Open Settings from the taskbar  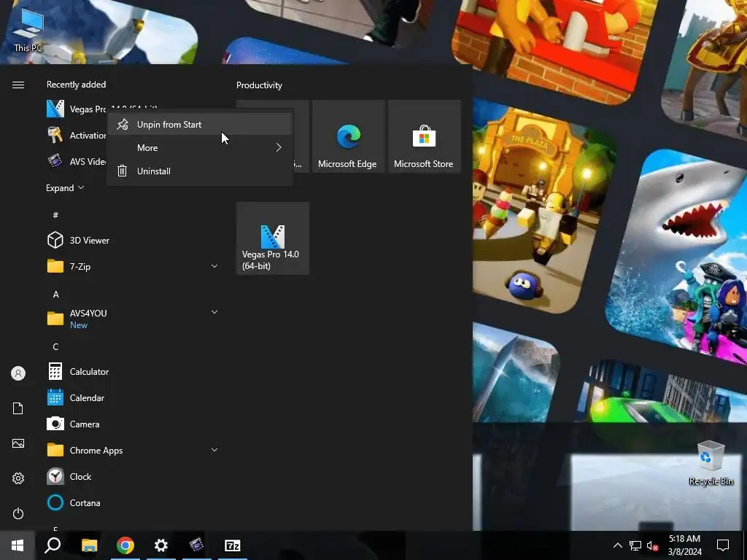(x=161, y=545)
